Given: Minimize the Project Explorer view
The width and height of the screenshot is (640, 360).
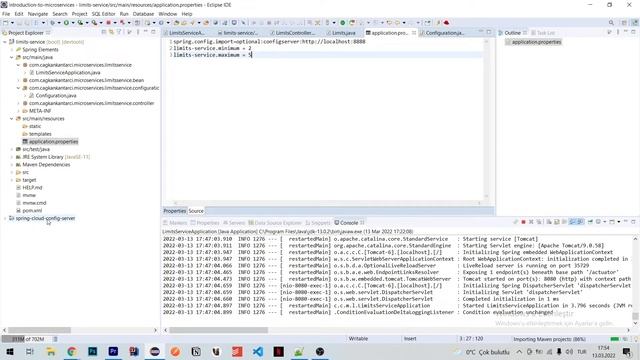Looking at the screenshot, I should [146, 32].
